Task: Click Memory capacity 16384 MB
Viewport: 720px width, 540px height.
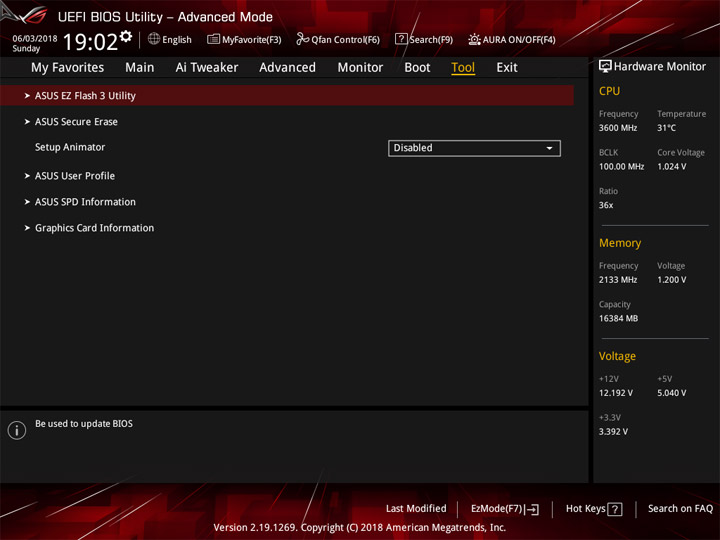Action: coord(619,319)
